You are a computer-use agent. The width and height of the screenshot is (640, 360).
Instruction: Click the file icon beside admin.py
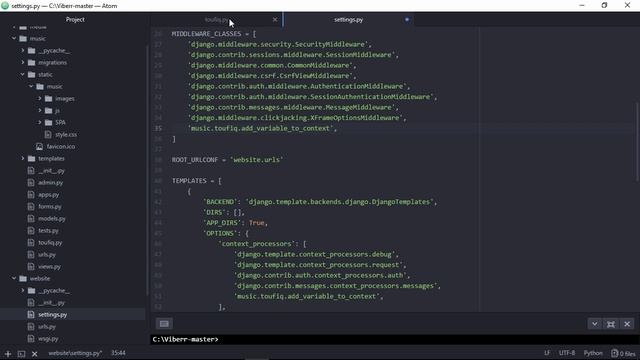31,182
